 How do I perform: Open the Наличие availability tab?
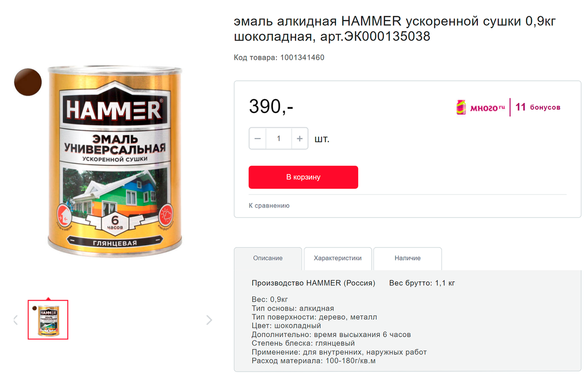tap(408, 258)
